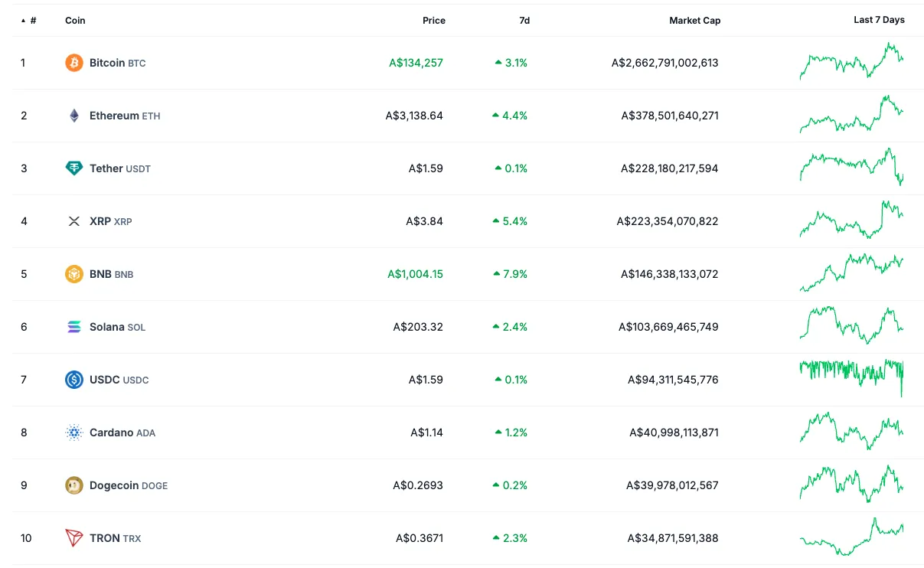Click Dogecoin price A$0.2693

point(418,485)
